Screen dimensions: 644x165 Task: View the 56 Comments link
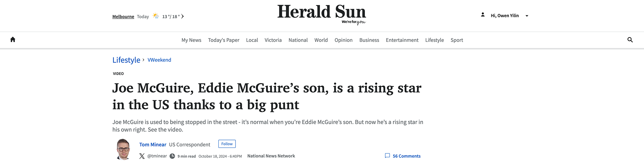[x=406, y=156]
